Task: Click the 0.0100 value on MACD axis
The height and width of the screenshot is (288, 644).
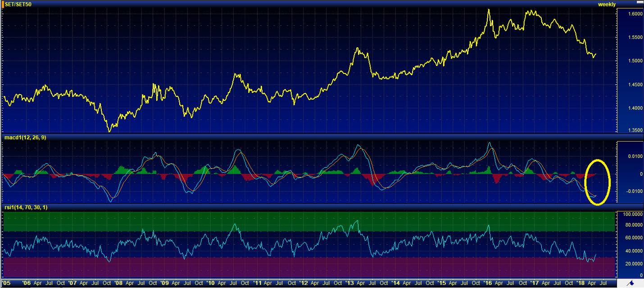Action: tap(629, 156)
